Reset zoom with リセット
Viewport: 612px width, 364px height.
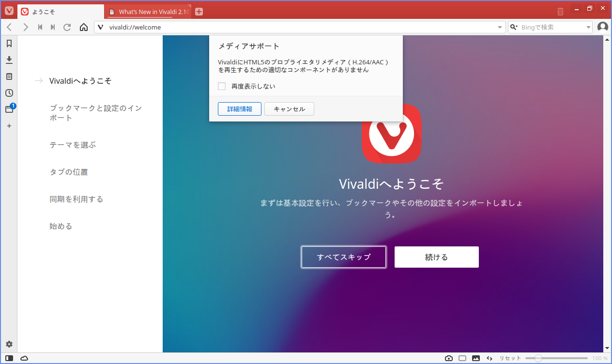click(510, 358)
